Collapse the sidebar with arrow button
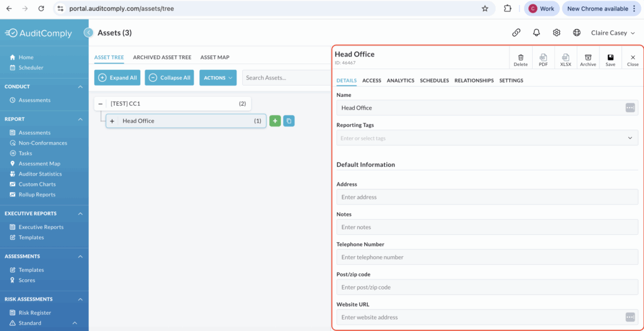Viewport: 644px width, 331px height. pyautogui.click(x=89, y=33)
